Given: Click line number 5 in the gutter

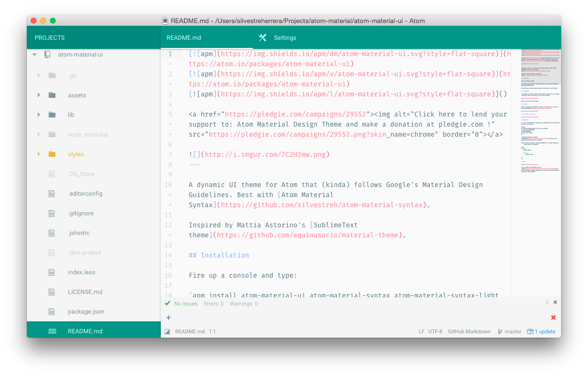Looking at the screenshot, I should 170,114.
